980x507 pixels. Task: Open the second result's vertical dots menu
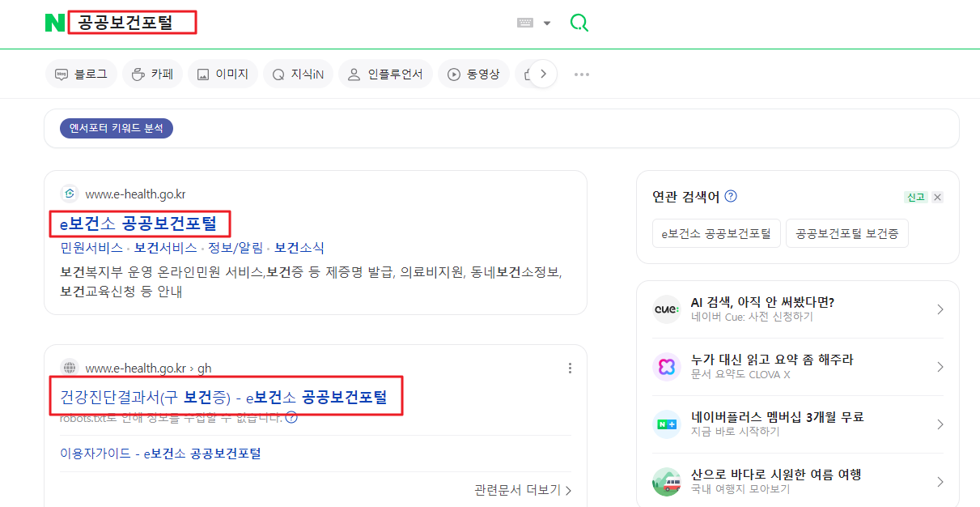(x=570, y=369)
